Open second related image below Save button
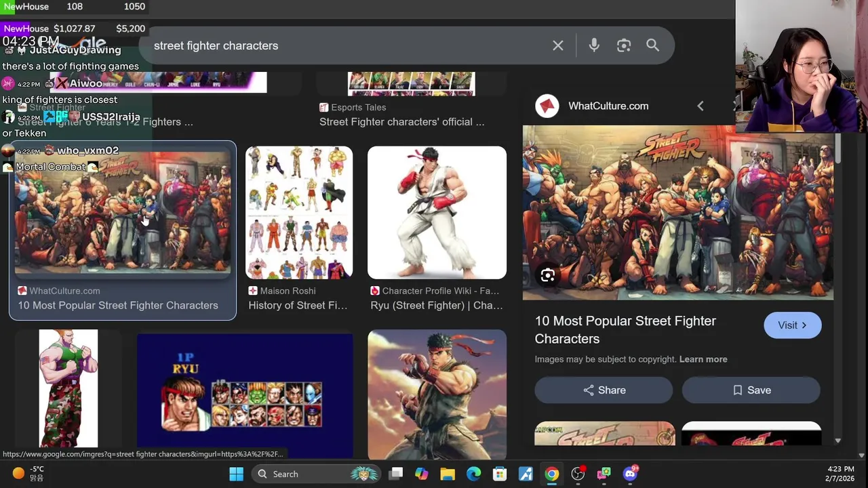868x488 pixels. pyautogui.click(x=751, y=434)
